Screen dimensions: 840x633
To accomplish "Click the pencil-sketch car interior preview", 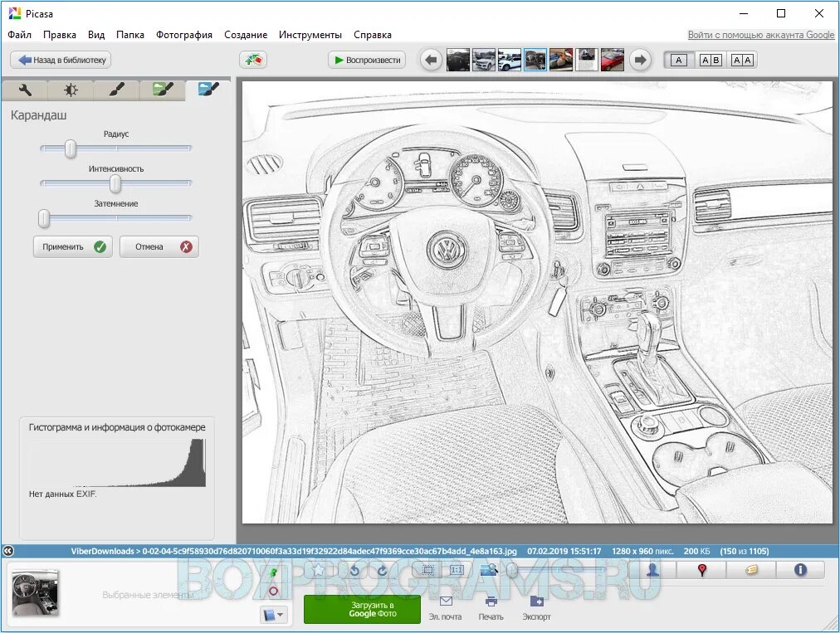I will (x=537, y=302).
